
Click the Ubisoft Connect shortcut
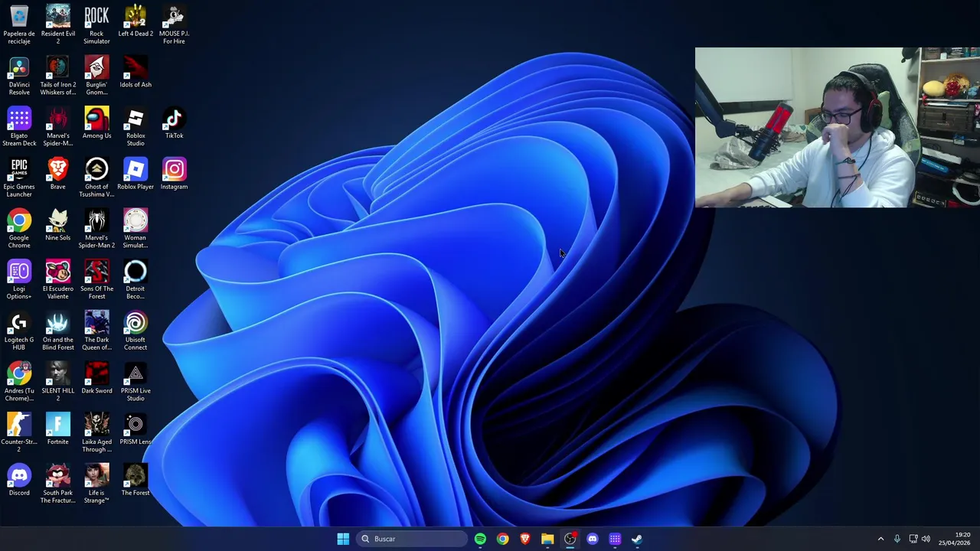[136, 331]
